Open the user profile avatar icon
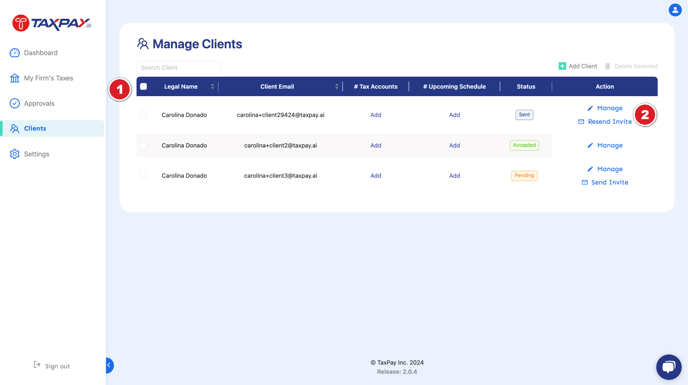The height and width of the screenshot is (385, 688). click(x=675, y=10)
